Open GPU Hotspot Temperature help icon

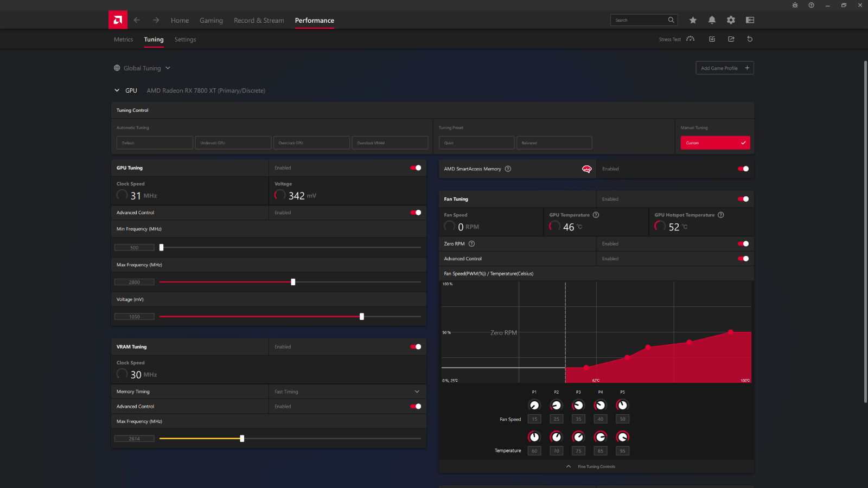(720, 215)
